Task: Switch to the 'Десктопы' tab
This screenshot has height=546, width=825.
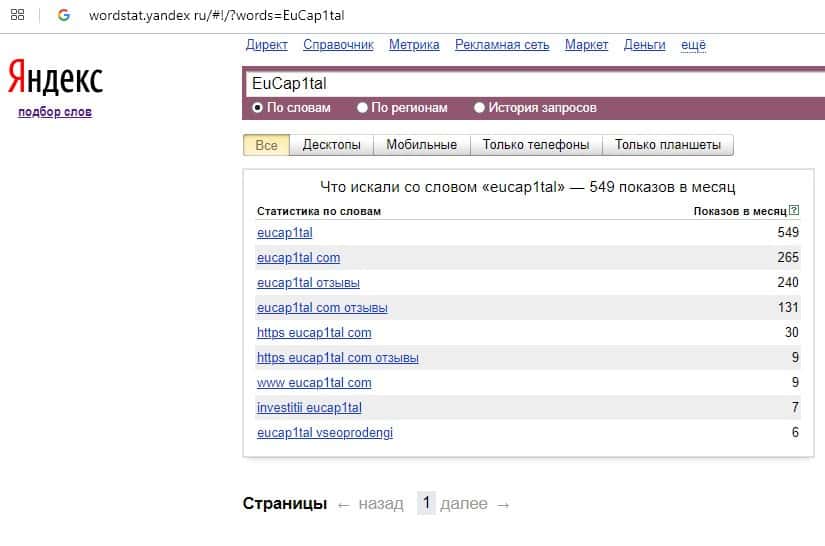Action: [331, 145]
